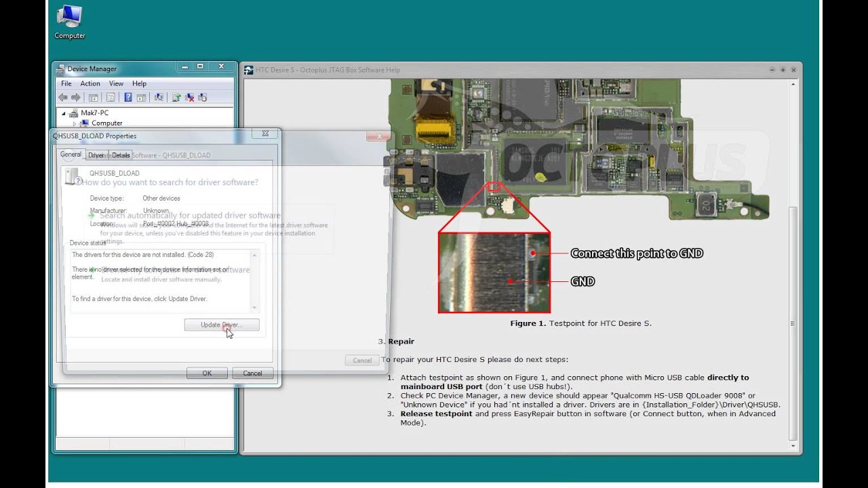This screenshot has height=488, width=868.
Task: Click the help window vertical scrollbar thumb
Action: (793, 323)
